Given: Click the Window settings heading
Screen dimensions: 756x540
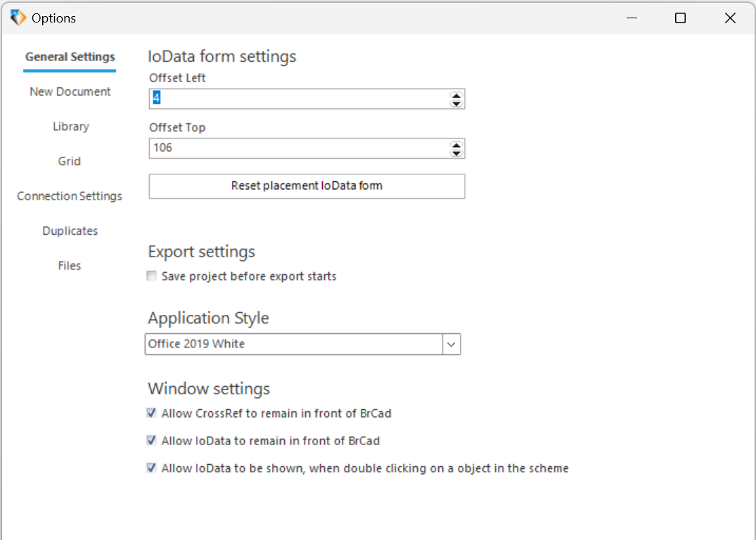Looking at the screenshot, I should coord(209,389).
